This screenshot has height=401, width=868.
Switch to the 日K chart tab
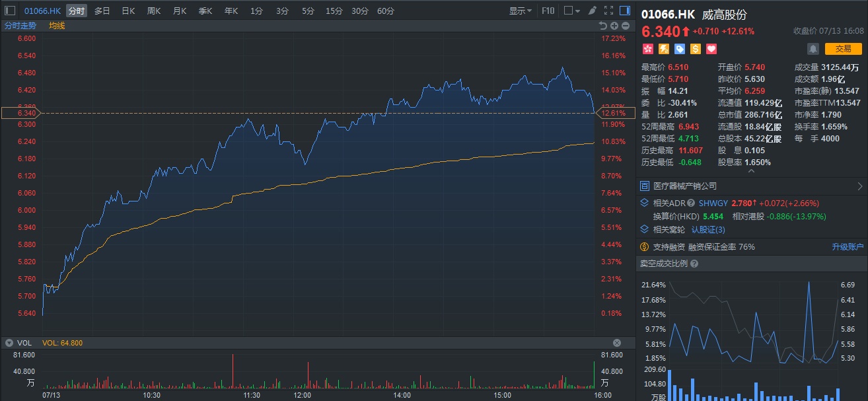point(128,11)
